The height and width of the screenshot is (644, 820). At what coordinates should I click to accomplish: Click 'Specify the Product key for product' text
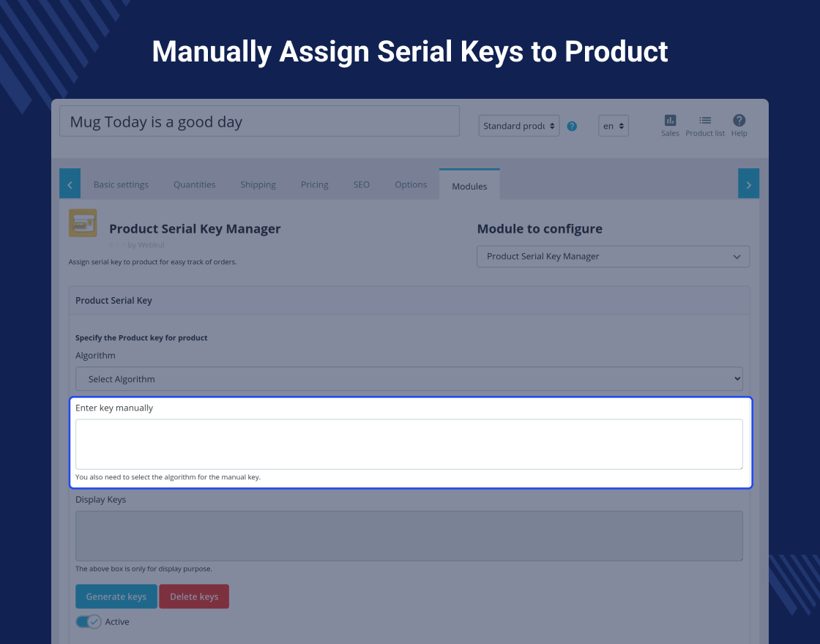tap(141, 337)
